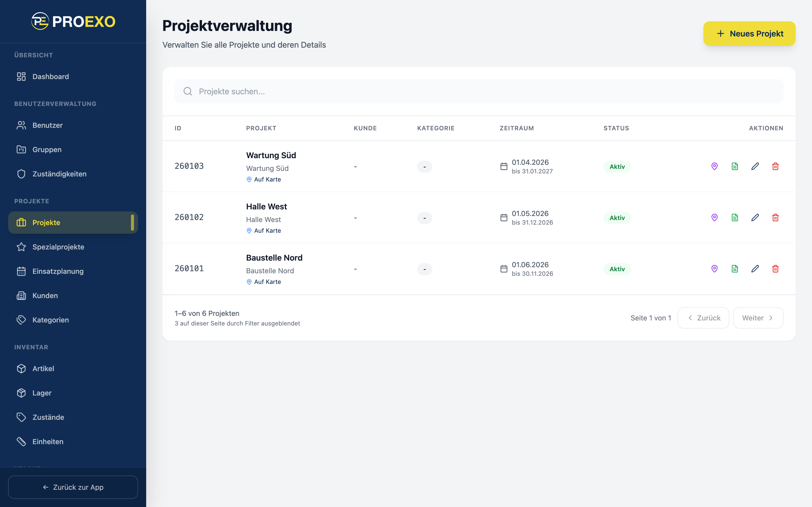812x507 pixels.
Task: Focus the Projekte suchen search field
Action: pos(479,91)
